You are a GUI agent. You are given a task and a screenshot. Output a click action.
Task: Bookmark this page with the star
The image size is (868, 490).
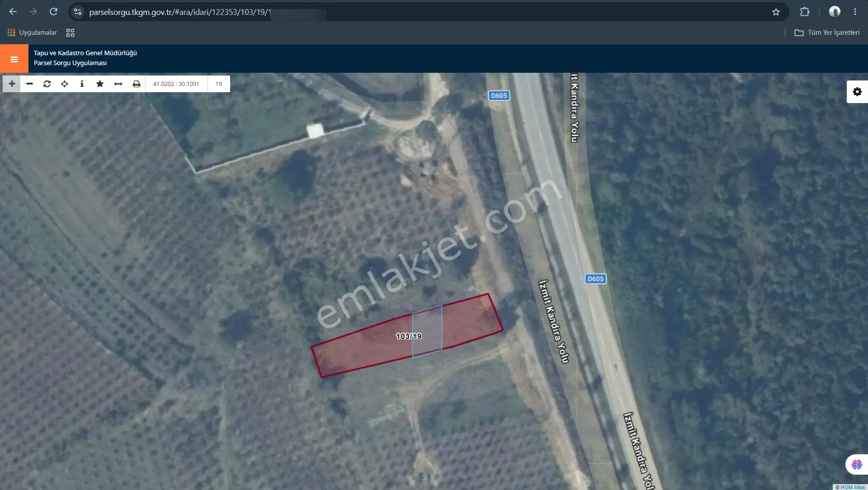[x=776, y=12]
